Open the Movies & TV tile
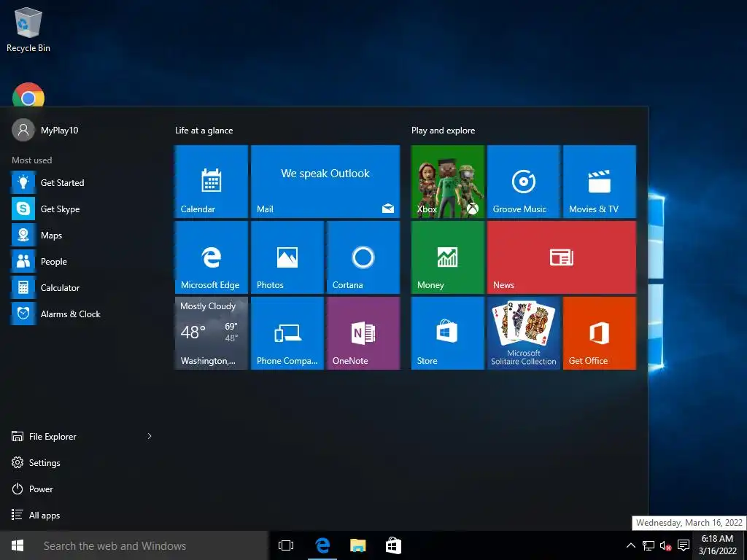 (600, 182)
